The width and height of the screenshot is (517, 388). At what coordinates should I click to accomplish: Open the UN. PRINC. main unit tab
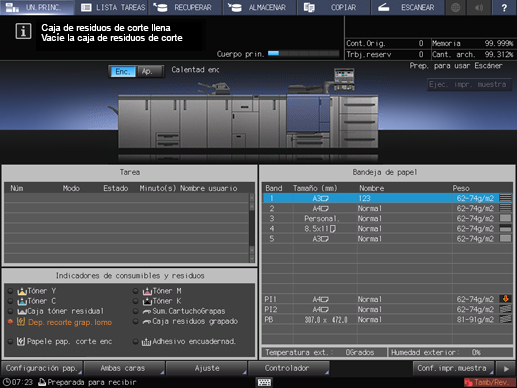point(37,7)
